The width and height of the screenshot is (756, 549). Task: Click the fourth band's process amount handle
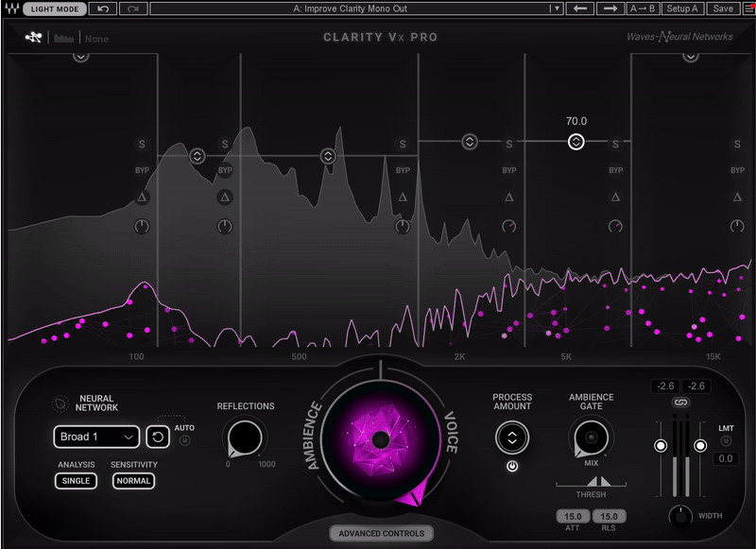click(470, 142)
